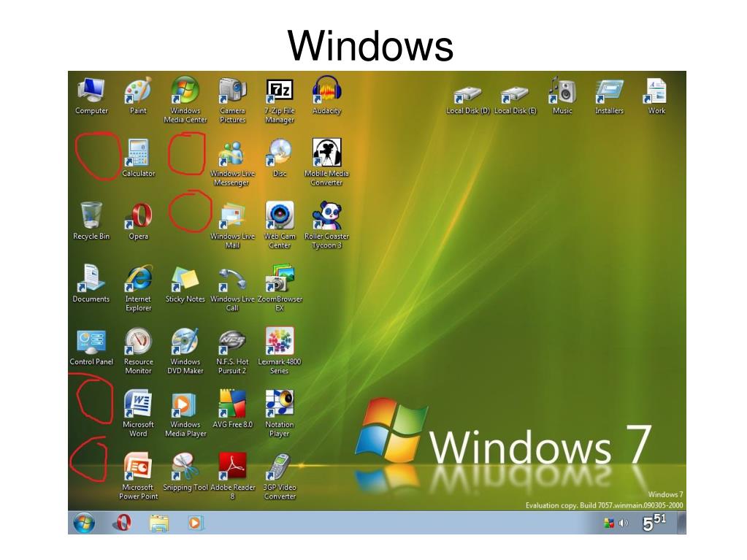
Task: Open the Start menu orb
Action: pyautogui.click(x=84, y=523)
